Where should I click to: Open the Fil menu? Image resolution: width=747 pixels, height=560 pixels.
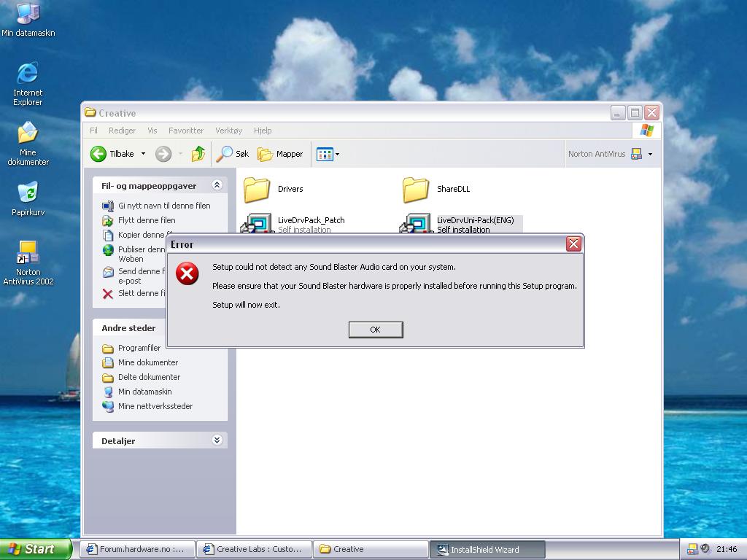(93, 131)
